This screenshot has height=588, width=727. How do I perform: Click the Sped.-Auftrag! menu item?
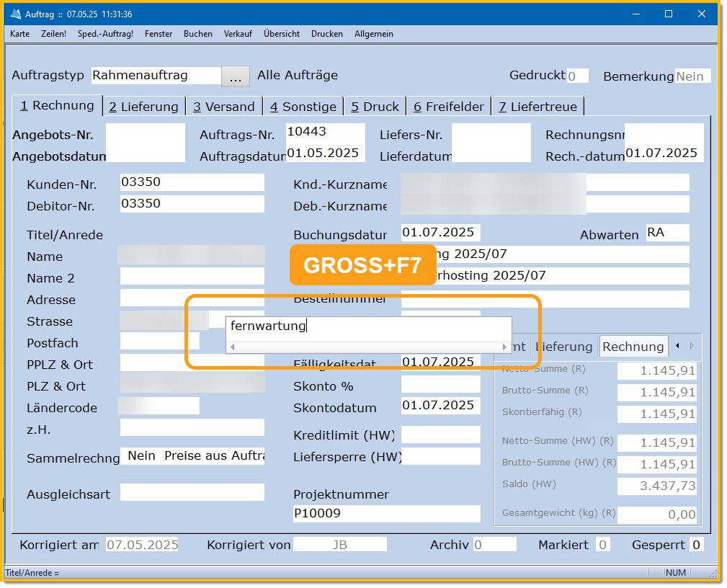[105, 34]
